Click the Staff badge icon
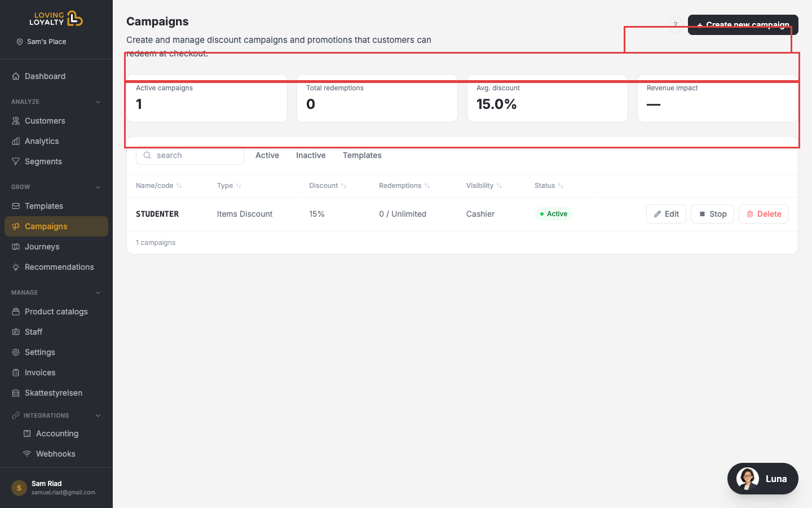Screen dimensions: 812x508 click(16, 332)
